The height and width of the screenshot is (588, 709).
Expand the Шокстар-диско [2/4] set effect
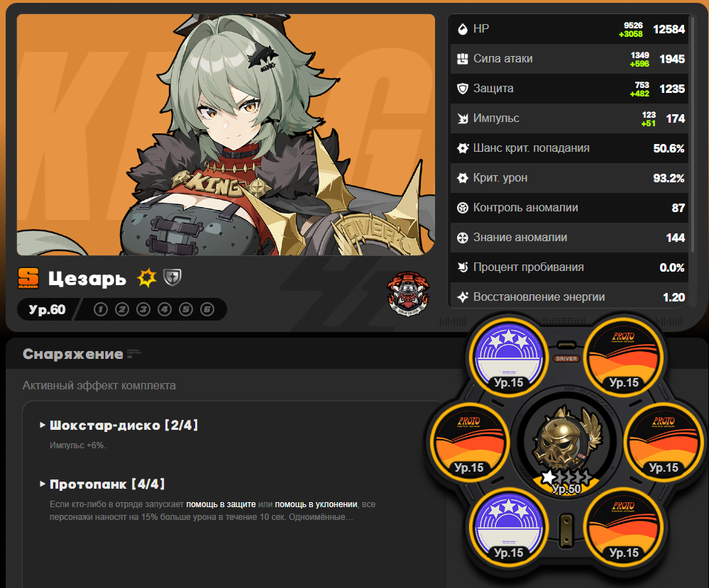tap(119, 426)
